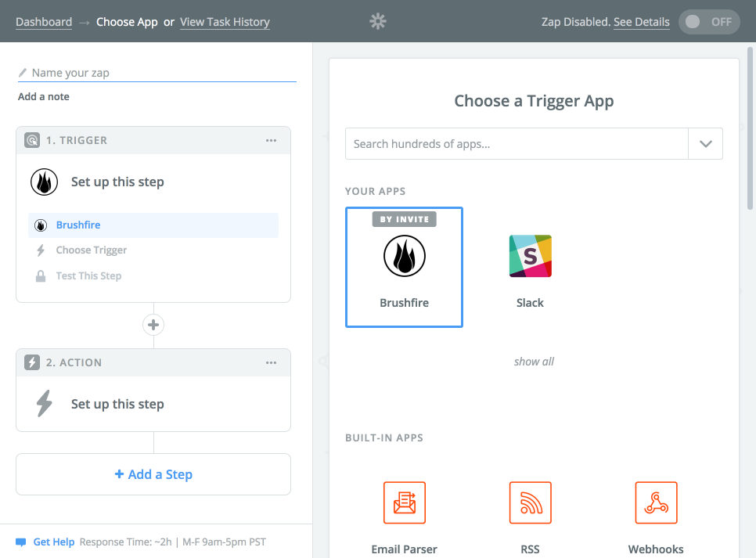Choose the Webhooks built-in app icon
The image size is (756, 558).
pyautogui.click(x=656, y=502)
